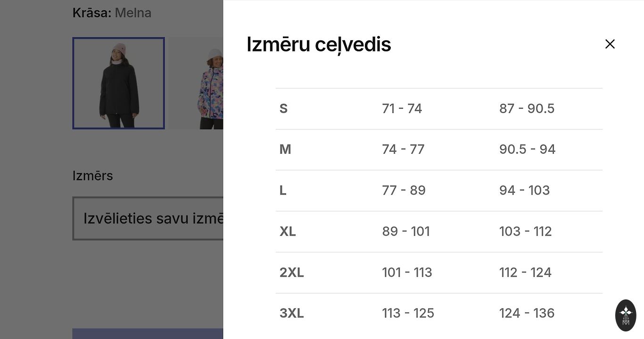Click the 89 - 101 measurement cell
The height and width of the screenshot is (339, 644).
[405, 232]
